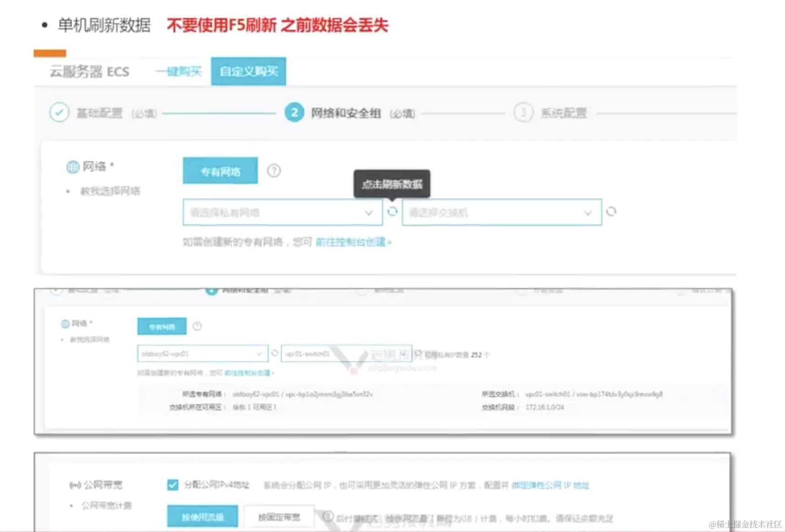
Task: Click the 172.16.1.0/24 switch subnet value
Action: (545, 407)
